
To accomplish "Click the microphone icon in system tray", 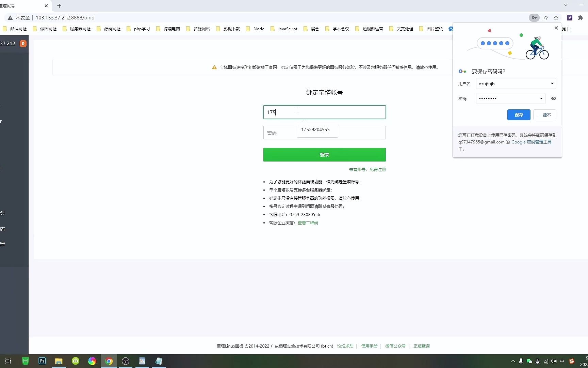I will pos(521,361).
